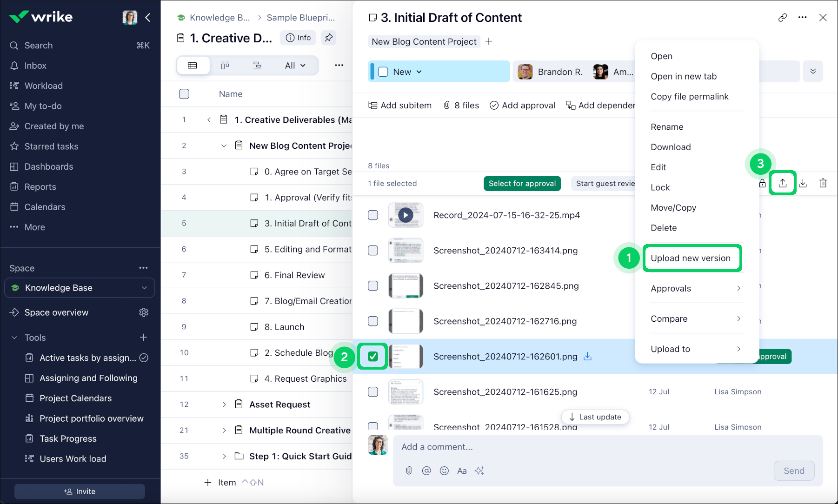Open task more actions menu
The image size is (838, 504).
click(803, 18)
